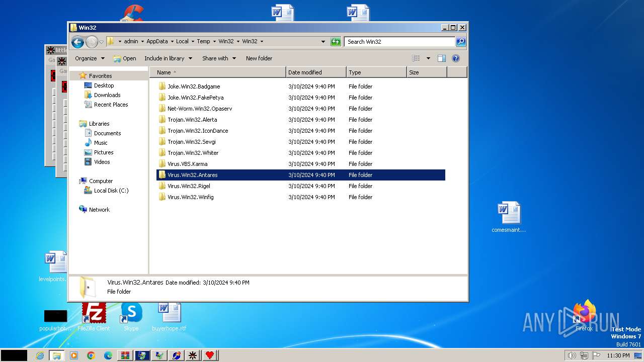Screen dimensions: 644x362
Task: Sort by the Size column header
Action: click(x=427, y=72)
